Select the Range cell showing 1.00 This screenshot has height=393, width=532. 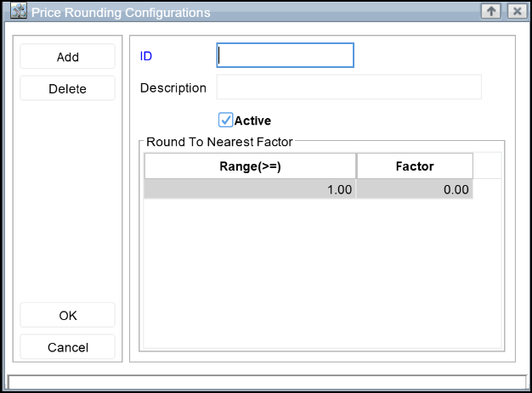click(x=250, y=190)
